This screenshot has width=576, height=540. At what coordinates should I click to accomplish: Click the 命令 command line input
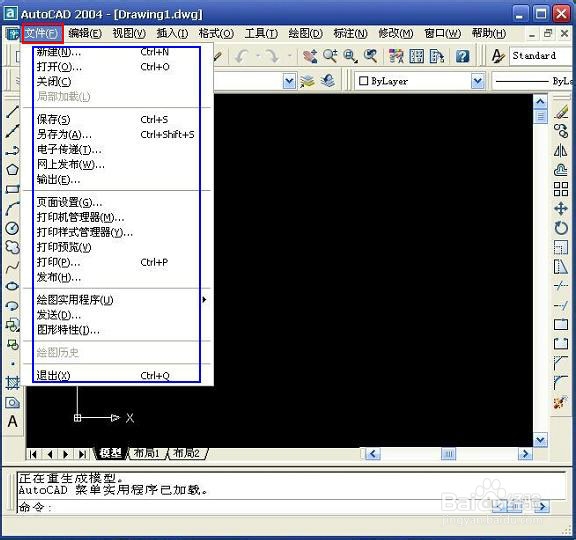253,507
